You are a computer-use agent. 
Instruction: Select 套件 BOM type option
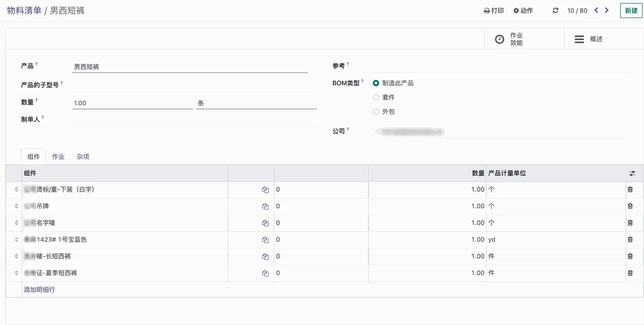(376, 98)
